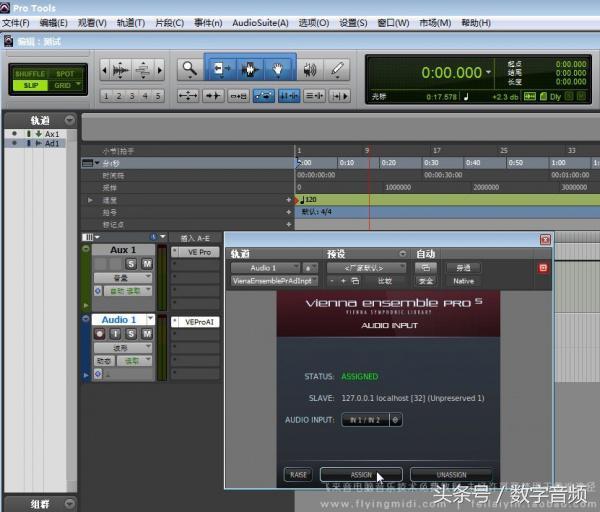Image resolution: width=600 pixels, height=512 pixels.
Task: Toggle Insertion Follows Playback icon
Action: (340, 96)
